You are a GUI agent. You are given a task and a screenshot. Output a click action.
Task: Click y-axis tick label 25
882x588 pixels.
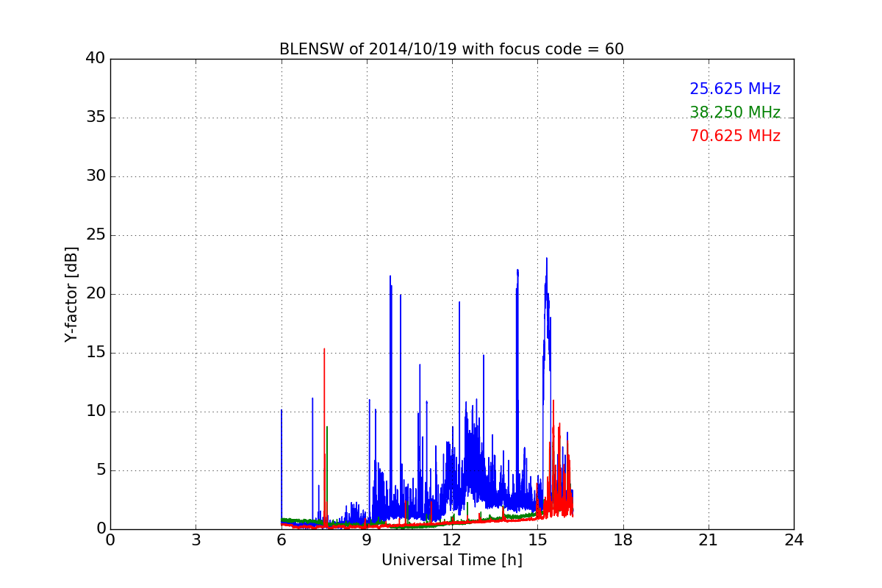coord(96,235)
